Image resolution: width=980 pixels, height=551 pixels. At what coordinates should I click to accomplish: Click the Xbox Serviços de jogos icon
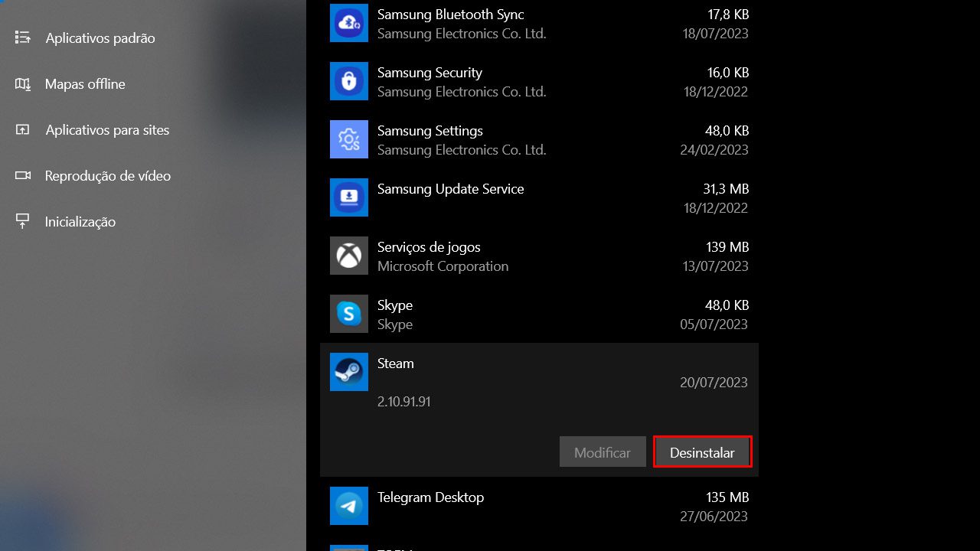coord(349,256)
